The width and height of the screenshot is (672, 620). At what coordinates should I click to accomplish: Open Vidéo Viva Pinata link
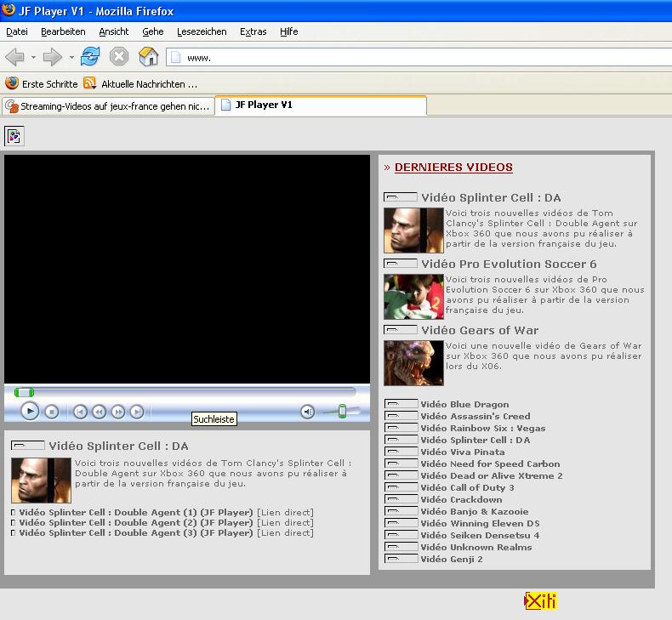(462, 452)
